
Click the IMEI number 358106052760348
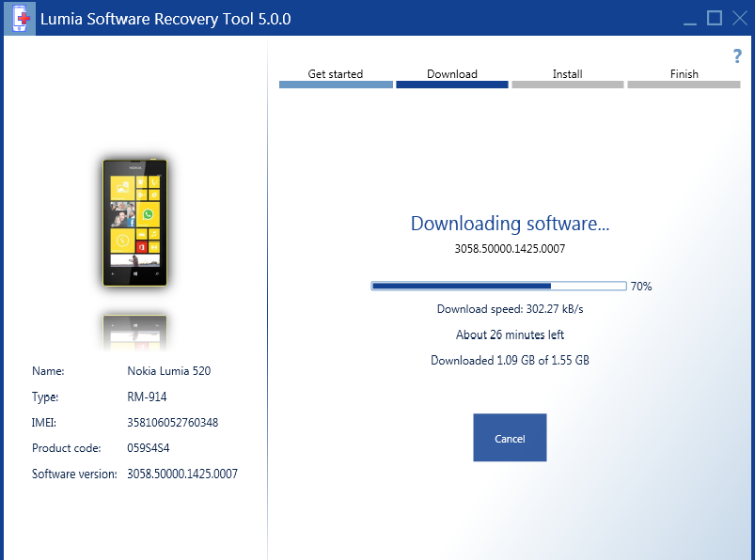pos(173,423)
